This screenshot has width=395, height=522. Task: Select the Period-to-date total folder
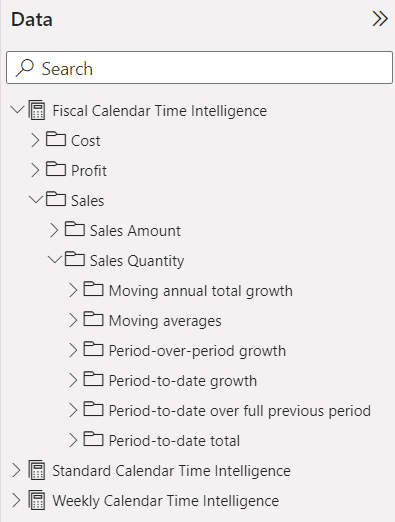tap(174, 441)
